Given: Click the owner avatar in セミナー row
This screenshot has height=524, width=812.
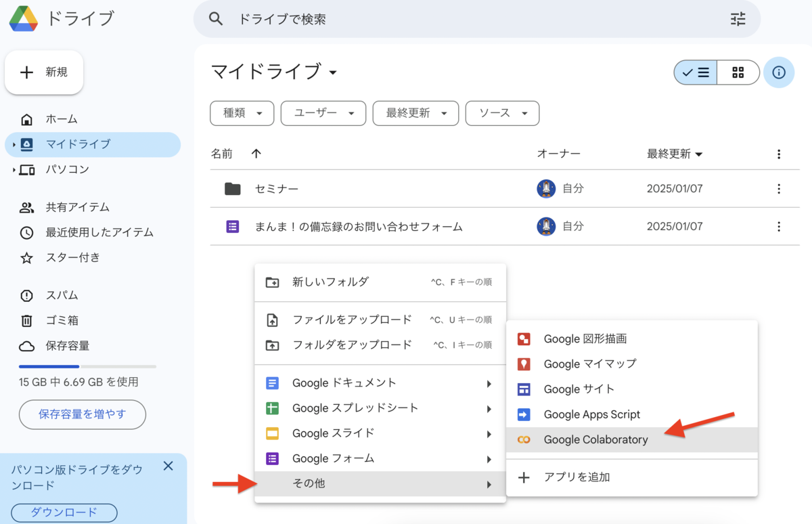Looking at the screenshot, I should point(546,189).
